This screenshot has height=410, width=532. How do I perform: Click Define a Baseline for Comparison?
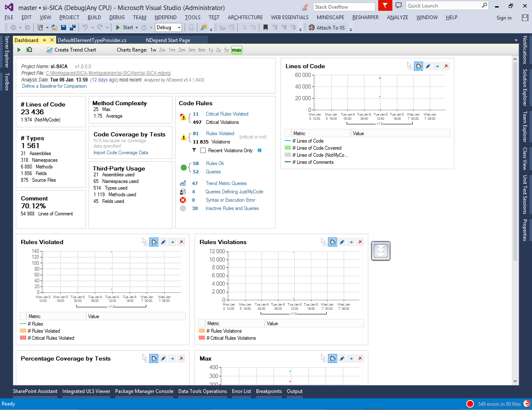click(54, 86)
